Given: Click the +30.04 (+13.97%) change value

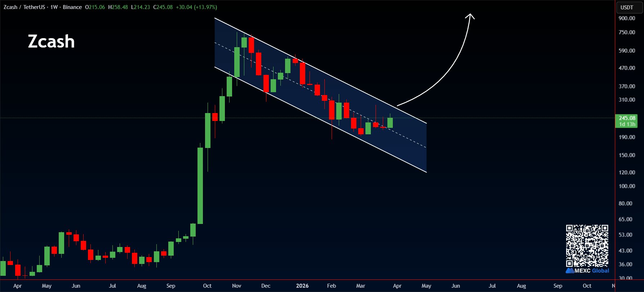Looking at the screenshot, I should click(x=196, y=7).
